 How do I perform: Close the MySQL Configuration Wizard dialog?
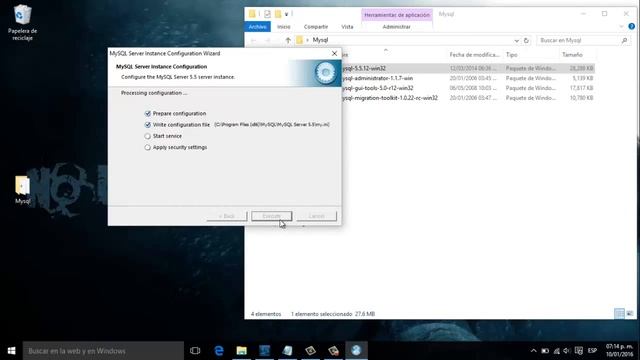334,53
